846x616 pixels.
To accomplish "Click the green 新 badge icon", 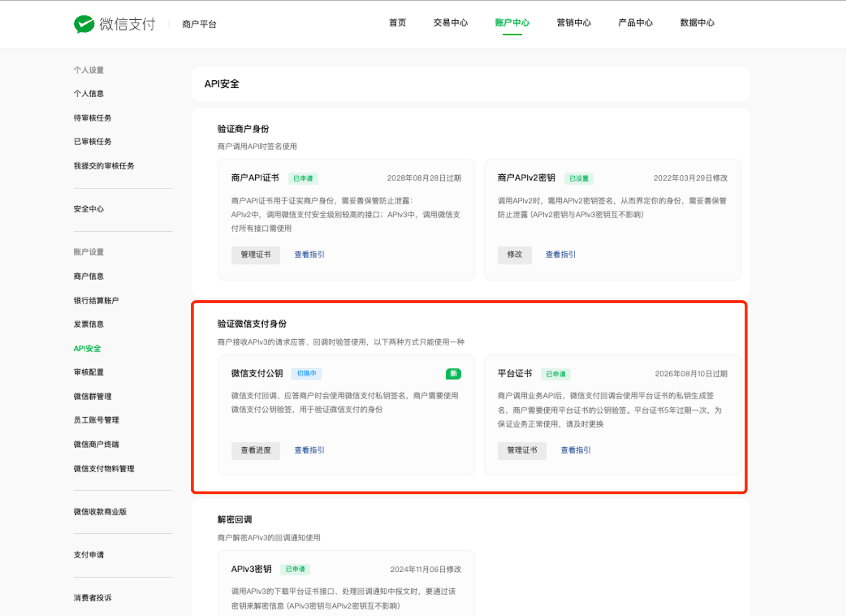I will [x=453, y=374].
